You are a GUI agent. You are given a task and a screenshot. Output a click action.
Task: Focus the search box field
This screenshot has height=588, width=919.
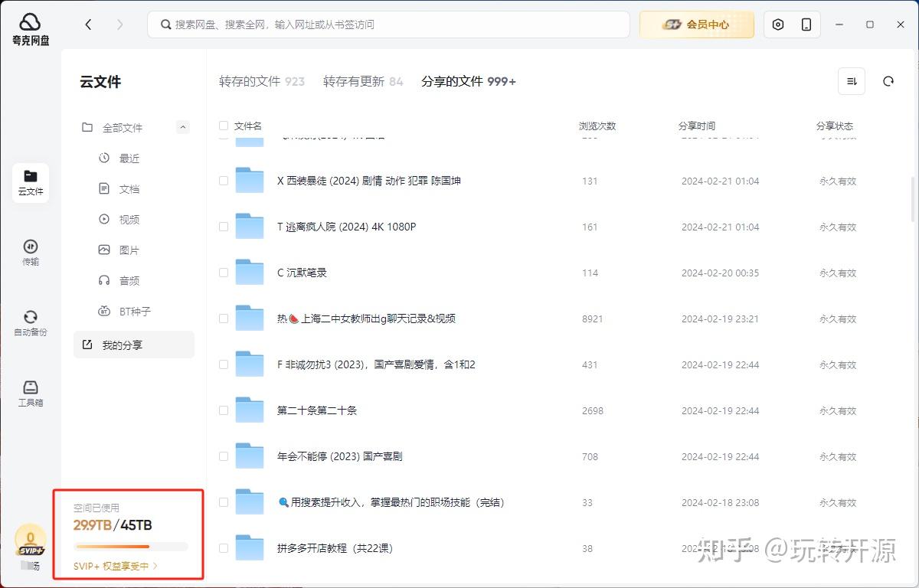(x=388, y=24)
